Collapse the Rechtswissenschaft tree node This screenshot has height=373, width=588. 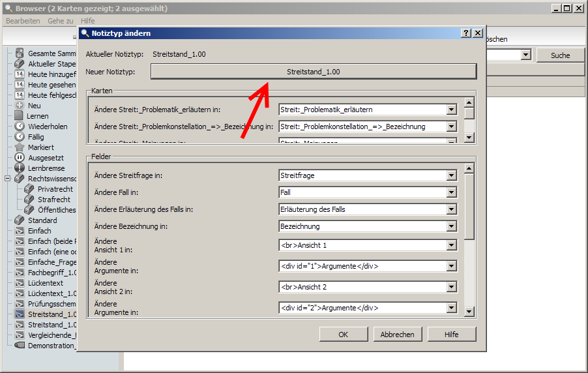(x=8, y=179)
